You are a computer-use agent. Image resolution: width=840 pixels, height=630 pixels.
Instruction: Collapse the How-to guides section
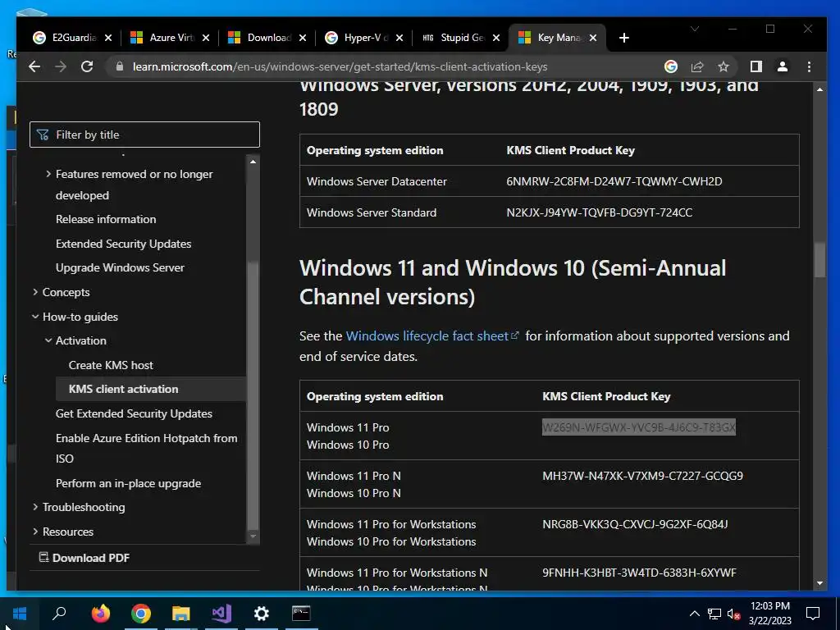(35, 317)
